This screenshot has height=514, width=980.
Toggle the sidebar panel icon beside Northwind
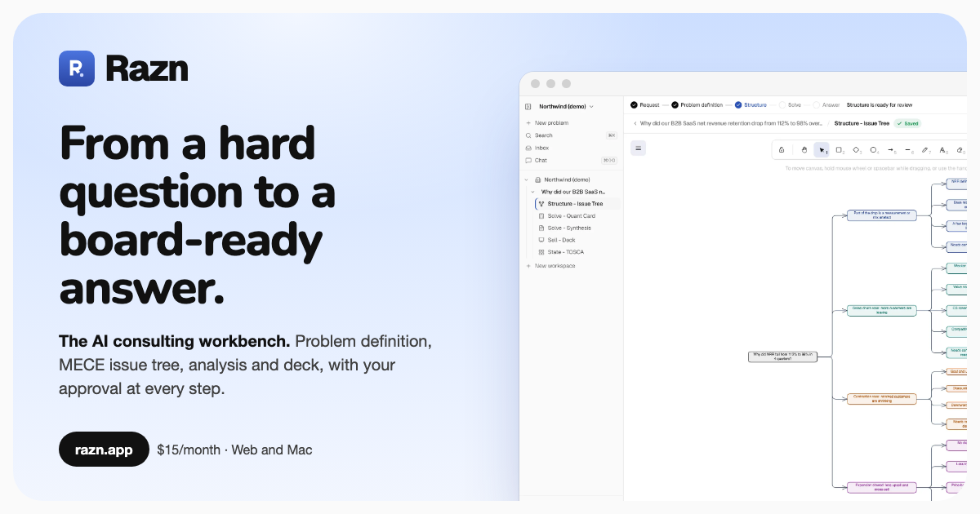pyautogui.click(x=528, y=106)
